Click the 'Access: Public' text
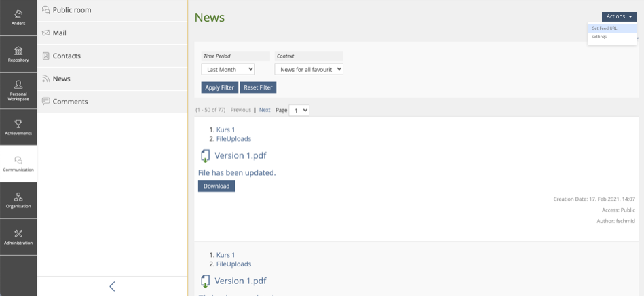644x297 pixels. pos(618,210)
